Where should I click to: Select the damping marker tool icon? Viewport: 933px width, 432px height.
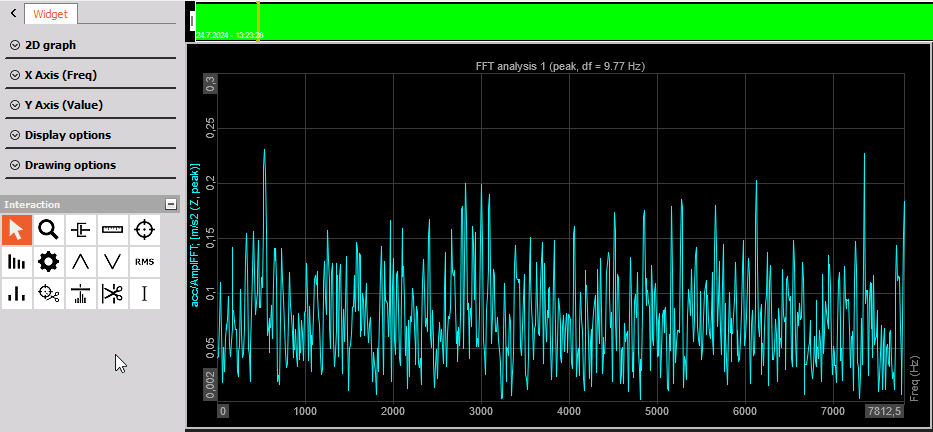[x=80, y=230]
